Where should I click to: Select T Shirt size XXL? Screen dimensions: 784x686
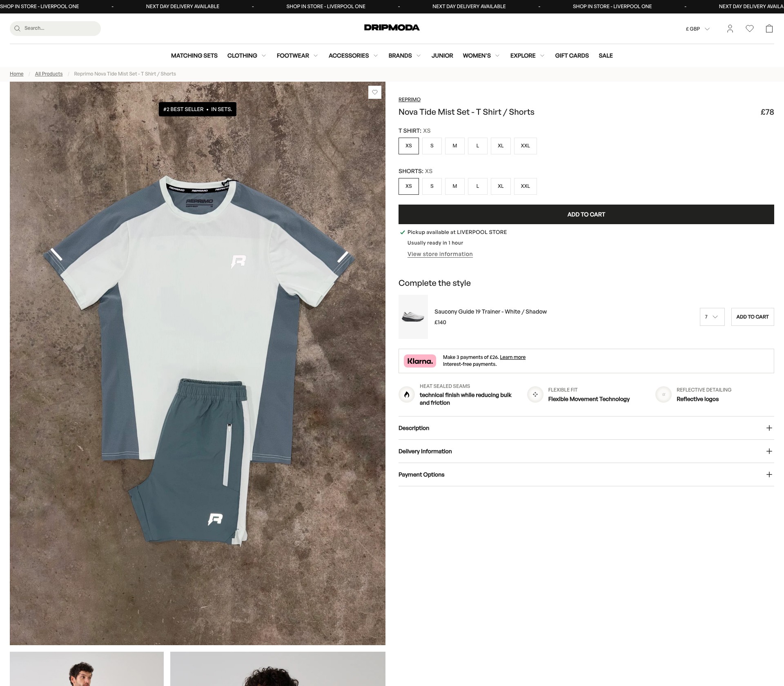(x=526, y=146)
